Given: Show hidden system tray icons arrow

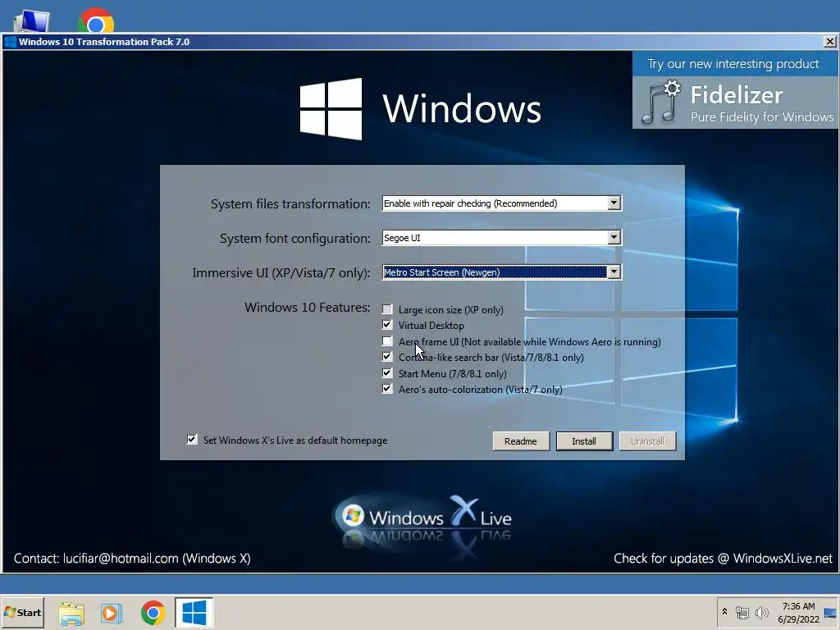Looking at the screenshot, I should click(x=725, y=612).
